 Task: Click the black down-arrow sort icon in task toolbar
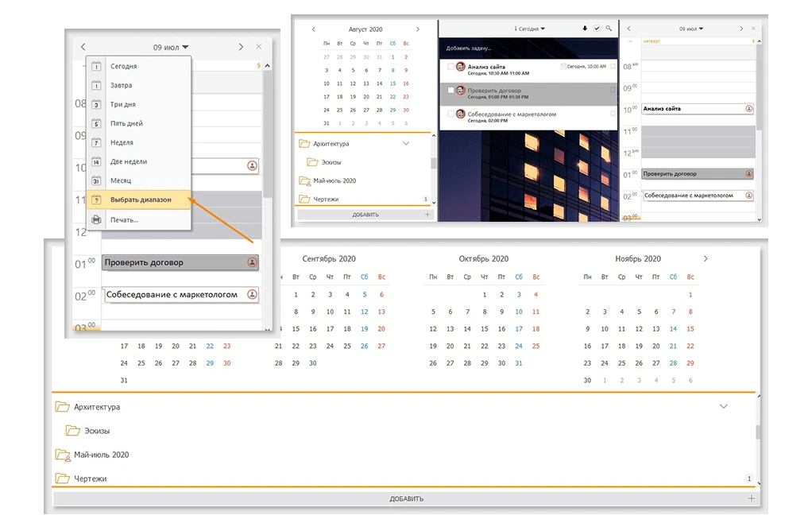click(586, 29)
